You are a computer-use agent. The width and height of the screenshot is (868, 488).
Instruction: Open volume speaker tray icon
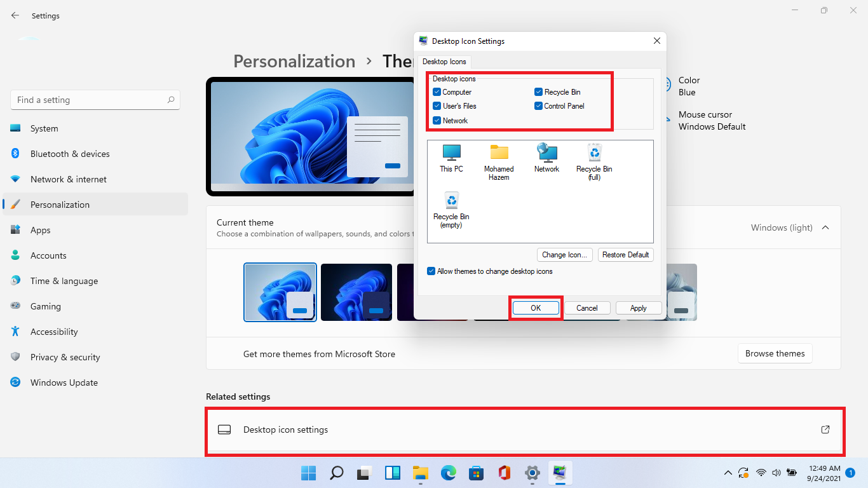tap(776, 473)
